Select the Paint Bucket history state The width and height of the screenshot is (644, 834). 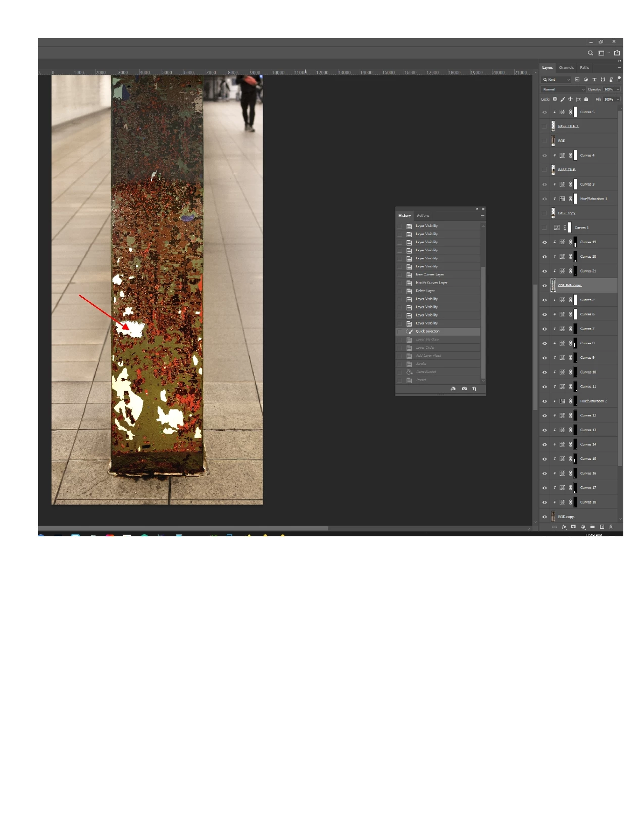438,372
